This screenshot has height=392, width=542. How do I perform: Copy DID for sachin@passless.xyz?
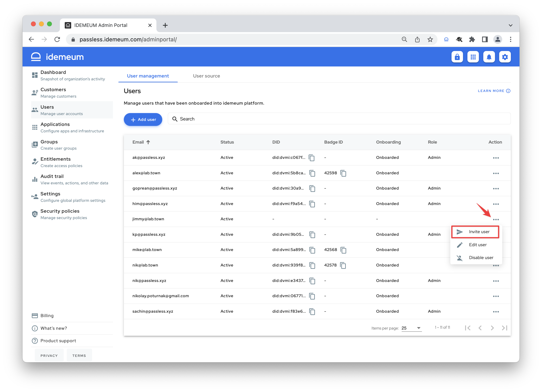[312, 311]
